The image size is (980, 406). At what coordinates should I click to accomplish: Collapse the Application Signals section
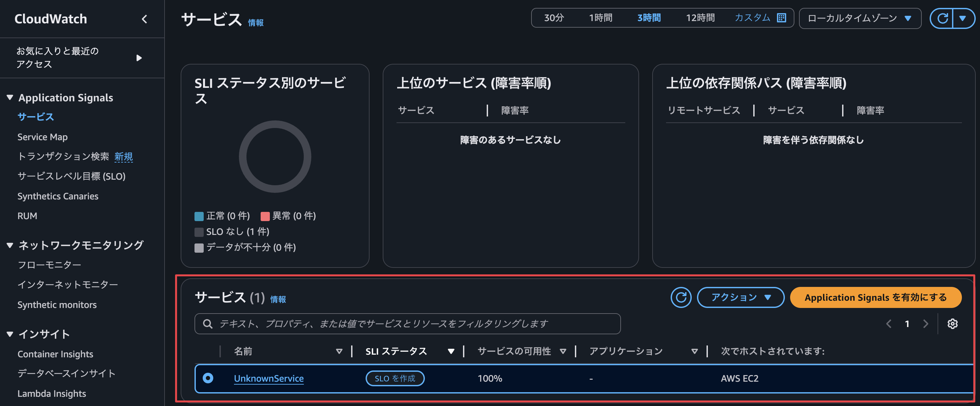(x=10, y=97)
